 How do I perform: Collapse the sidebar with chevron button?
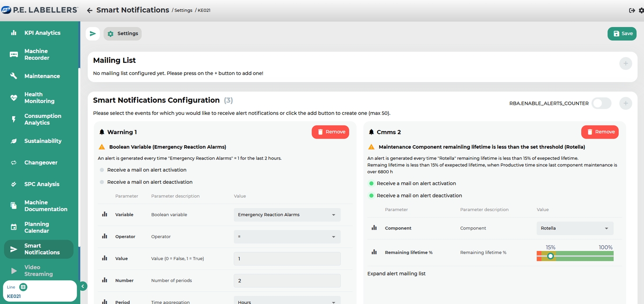click(x=82, y=286)
